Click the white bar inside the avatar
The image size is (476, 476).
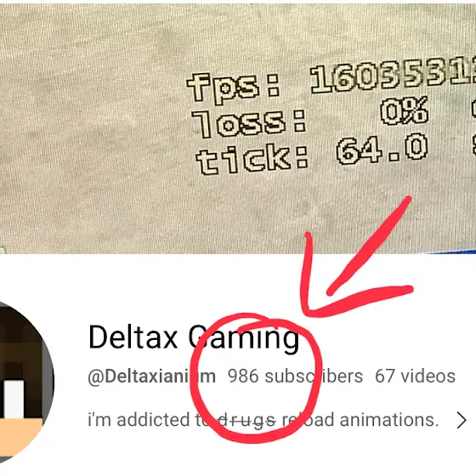[x=14, y=399]
